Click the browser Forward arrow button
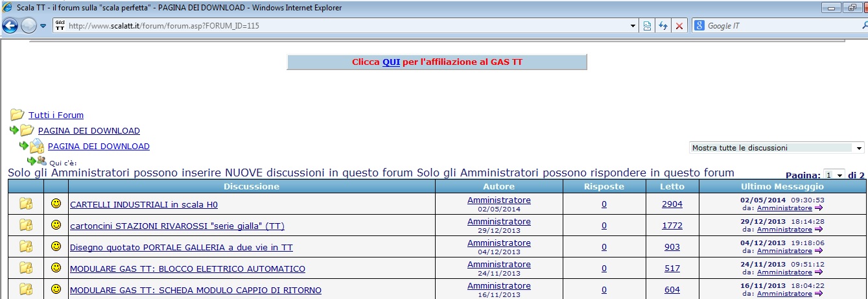Screen dimensions: 868x299 [29, 25]
